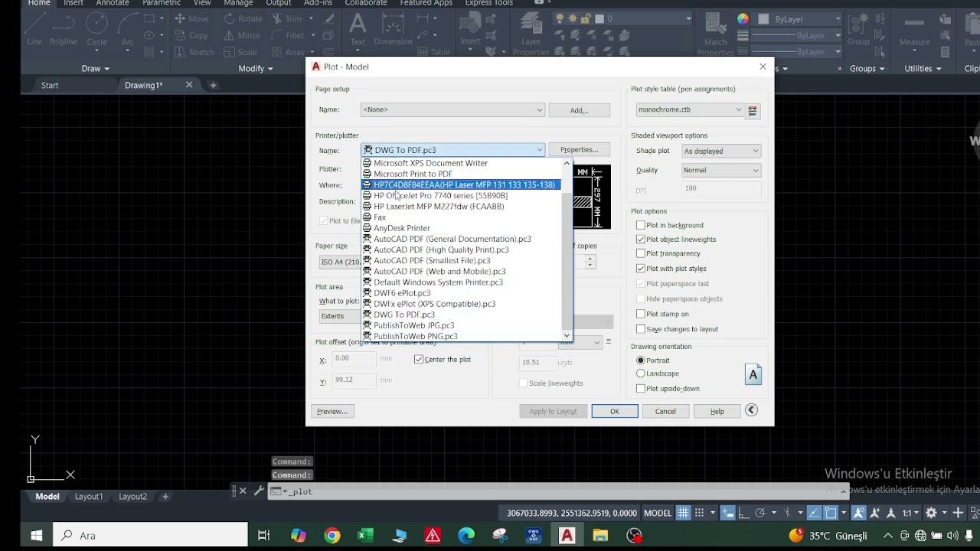
Task: Choose the Stretch tool
Action: click(194, 52)
